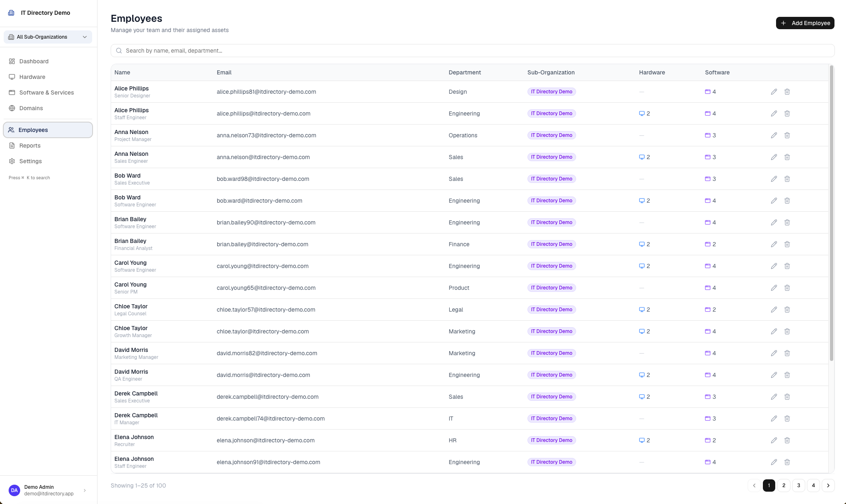Viewport: 846px width, 504px height.
Task: Click the DA user avatar
Action: (14, 490)
